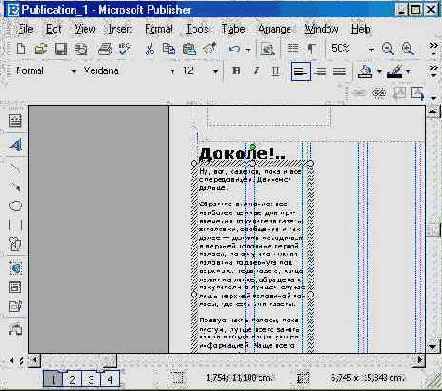
Task: Save the publication with the floppy disk icon
Action: point(61,49)
